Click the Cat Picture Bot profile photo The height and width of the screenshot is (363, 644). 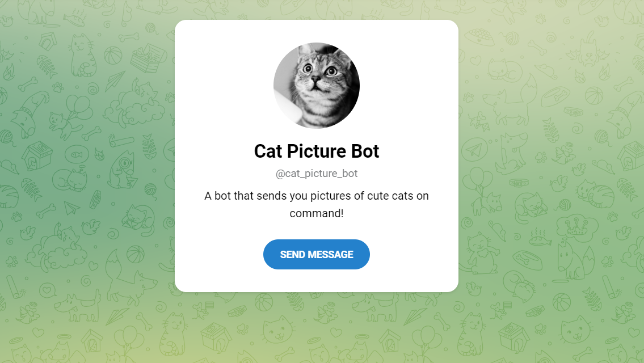317,85
